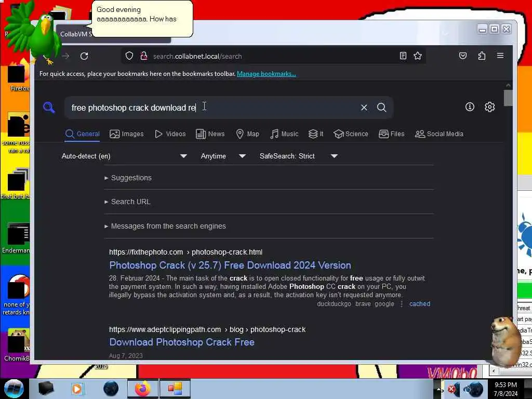
Task: Open the Firefox hamburger menu
Action: (500, 56)
